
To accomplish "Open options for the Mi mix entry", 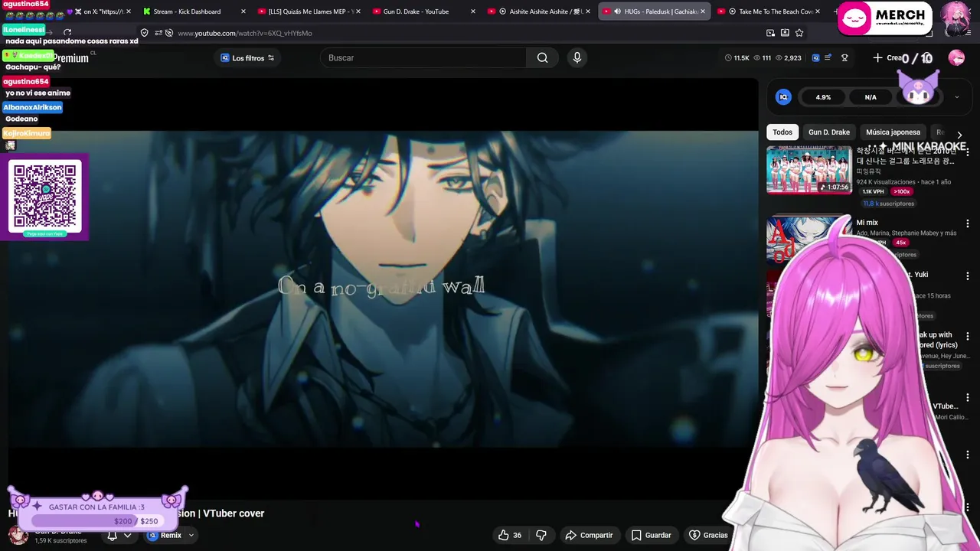I will click(x=968, y=223).
